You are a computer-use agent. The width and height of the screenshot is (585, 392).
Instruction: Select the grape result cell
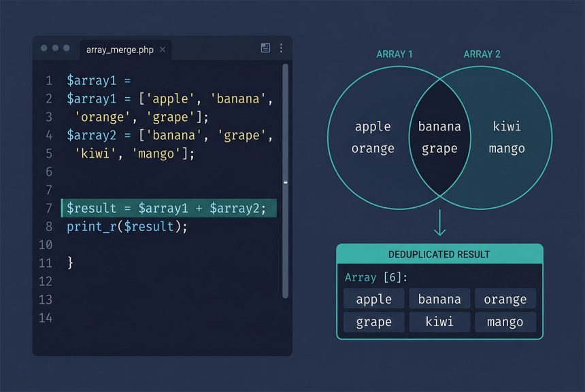(x=374, y=321)
